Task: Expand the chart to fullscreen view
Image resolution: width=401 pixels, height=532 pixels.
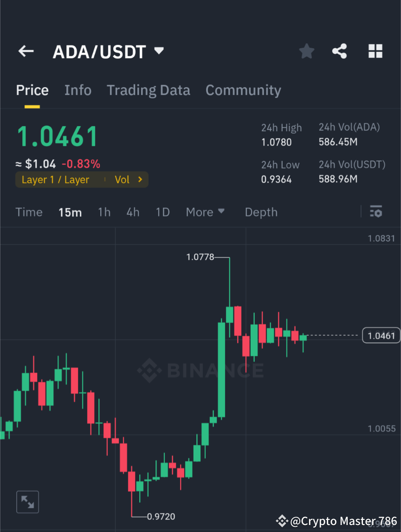Action: pyautogui.click(x=27, y=501)
